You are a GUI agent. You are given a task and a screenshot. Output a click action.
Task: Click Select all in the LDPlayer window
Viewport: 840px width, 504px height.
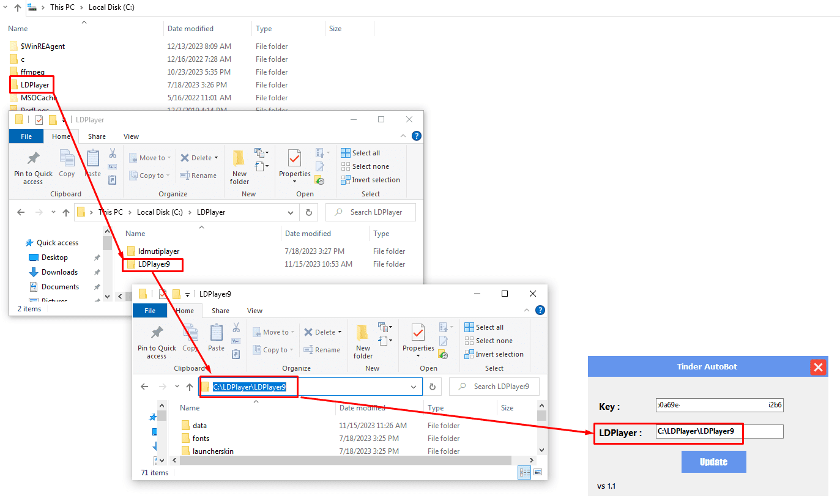[x=360, y=153]
